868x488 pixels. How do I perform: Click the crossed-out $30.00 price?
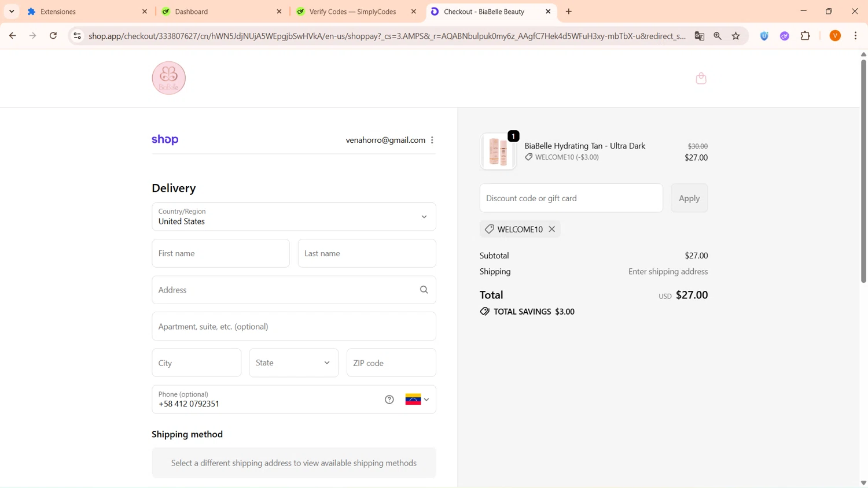(697, 146)
